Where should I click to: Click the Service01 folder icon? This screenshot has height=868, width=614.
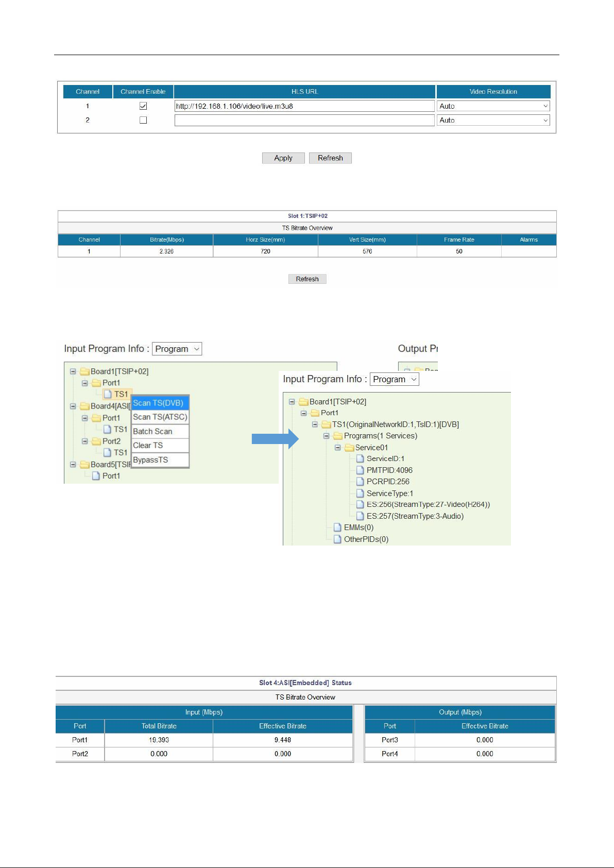pyautogui.click(x=349, y=447)
